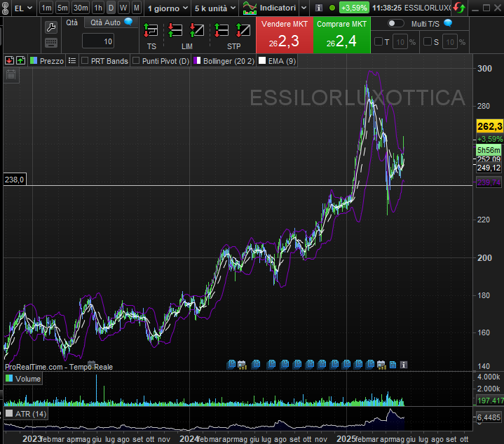Click the +3,59% change badge in toolbar
Screen dimensions: 504x444
[354, 8]
